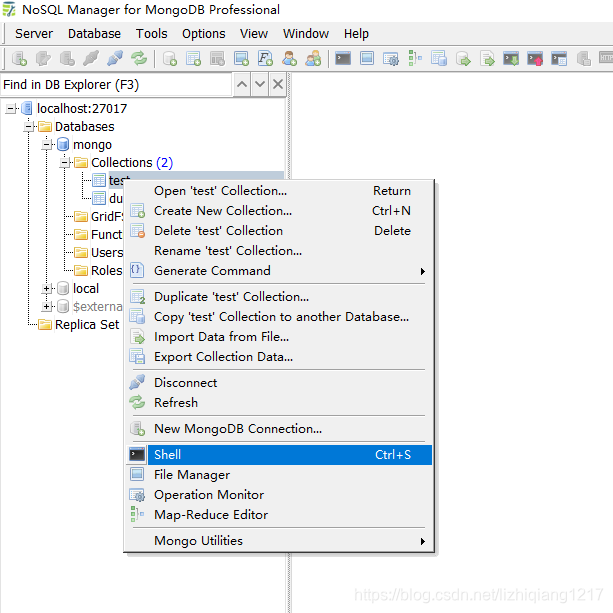Collapse the Collections (2) folder

[65, 163]
